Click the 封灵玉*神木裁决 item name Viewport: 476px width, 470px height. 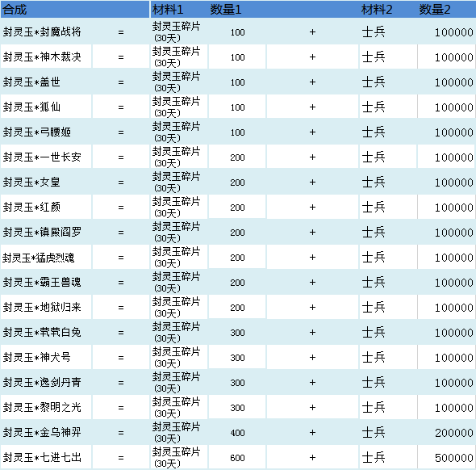[x=42, y=57]
